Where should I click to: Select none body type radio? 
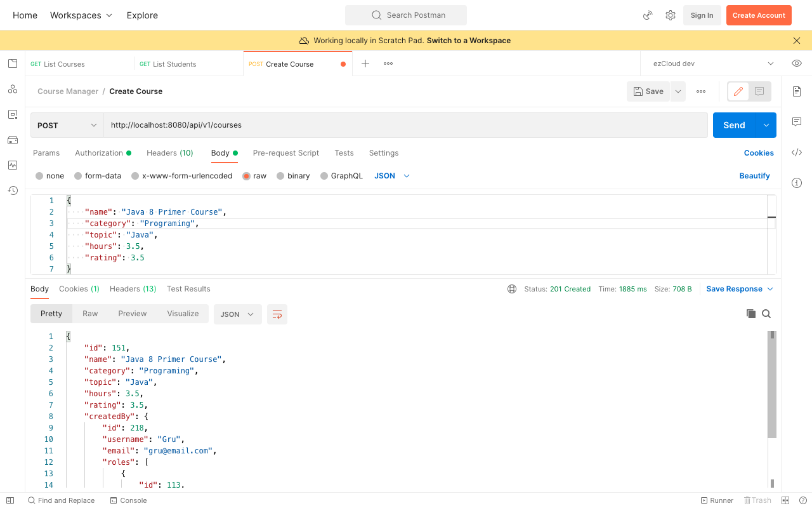pos(39,176)
